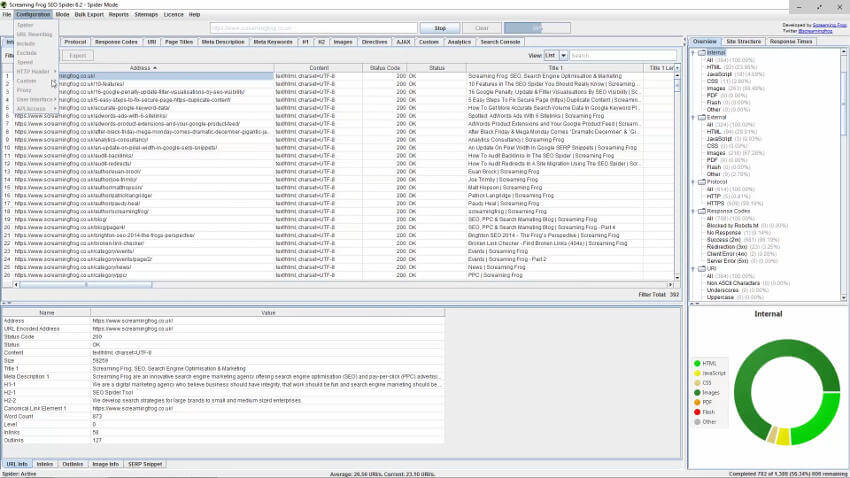850x478 pixels.
Task: Switch to the Search Console tab
Action: click(500, 42)
